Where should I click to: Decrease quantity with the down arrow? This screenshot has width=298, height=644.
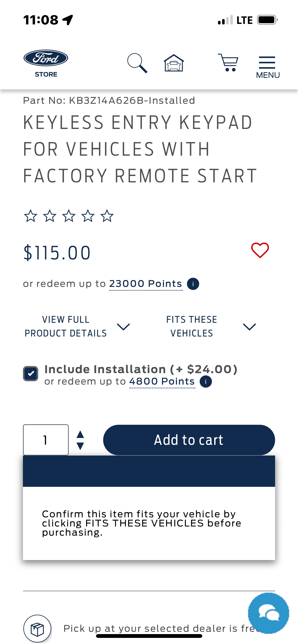[80, 446]
